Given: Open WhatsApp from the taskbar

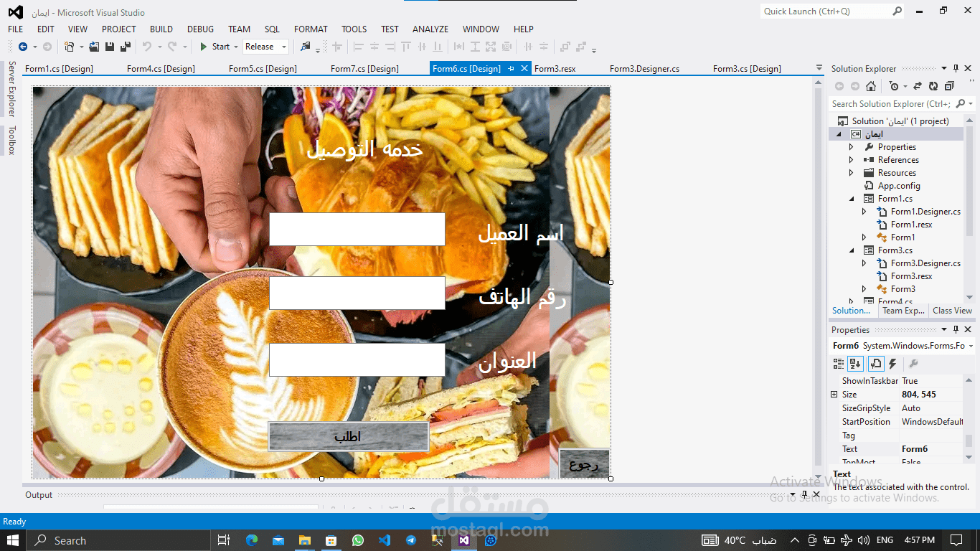Looking at the screenshot, I should click(357, 540).
